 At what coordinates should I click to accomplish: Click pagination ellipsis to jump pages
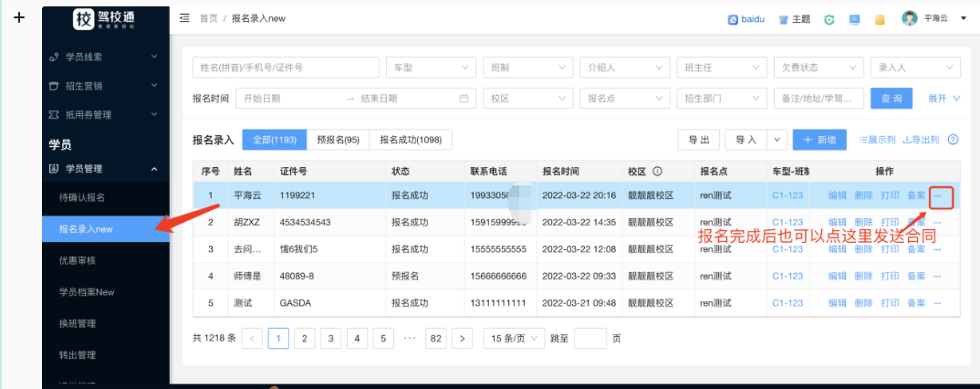tap(410, 339)
